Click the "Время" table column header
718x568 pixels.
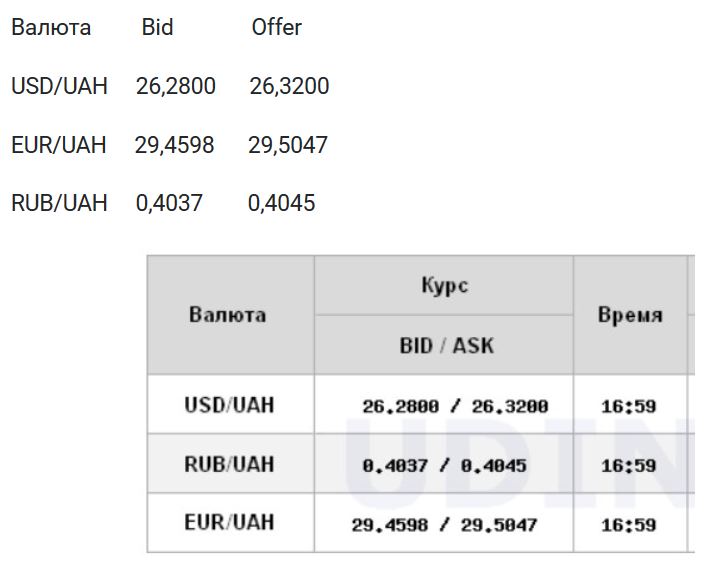click(x=630, y=315)
